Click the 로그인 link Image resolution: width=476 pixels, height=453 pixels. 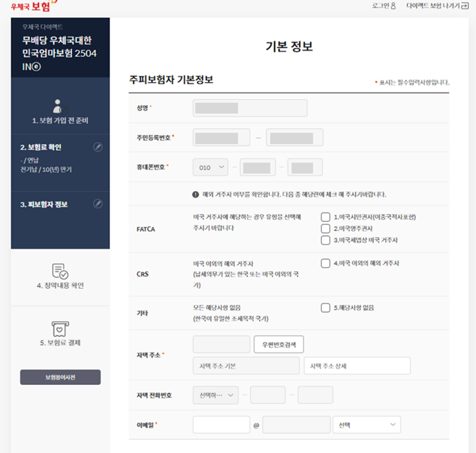384,6
